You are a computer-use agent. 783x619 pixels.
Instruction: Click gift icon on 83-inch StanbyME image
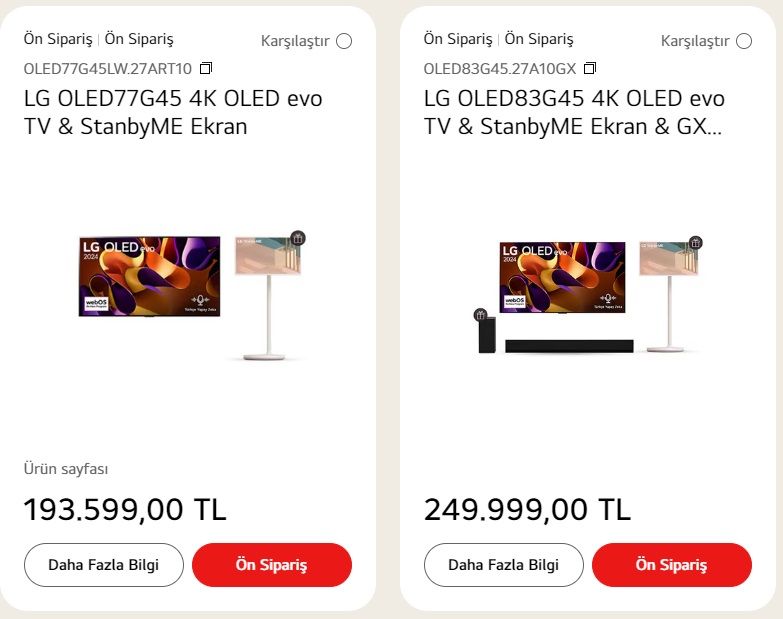pyautogui.click(x=696, y=243)
